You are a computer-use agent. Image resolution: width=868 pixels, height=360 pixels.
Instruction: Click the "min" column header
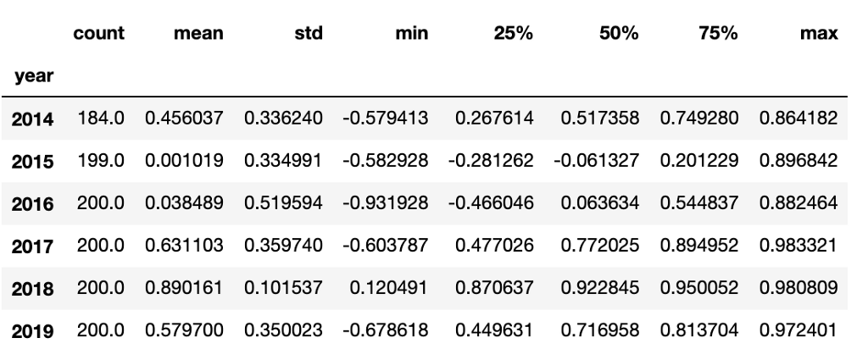coord(411,33)
